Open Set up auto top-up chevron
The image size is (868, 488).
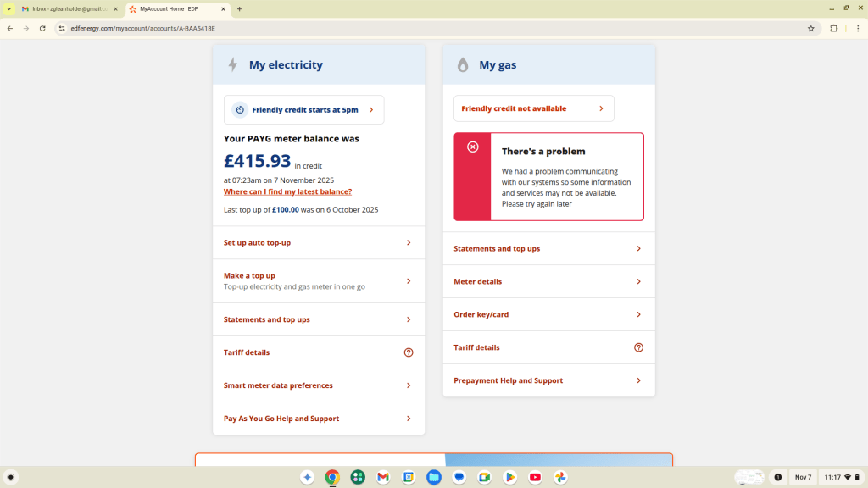pyautogui.click(x=409, y=243)
